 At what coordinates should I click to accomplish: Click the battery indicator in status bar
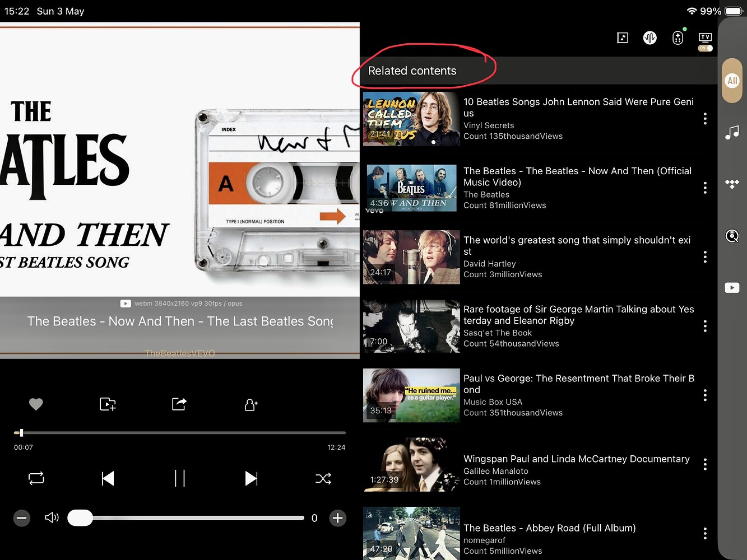point(734,11)
